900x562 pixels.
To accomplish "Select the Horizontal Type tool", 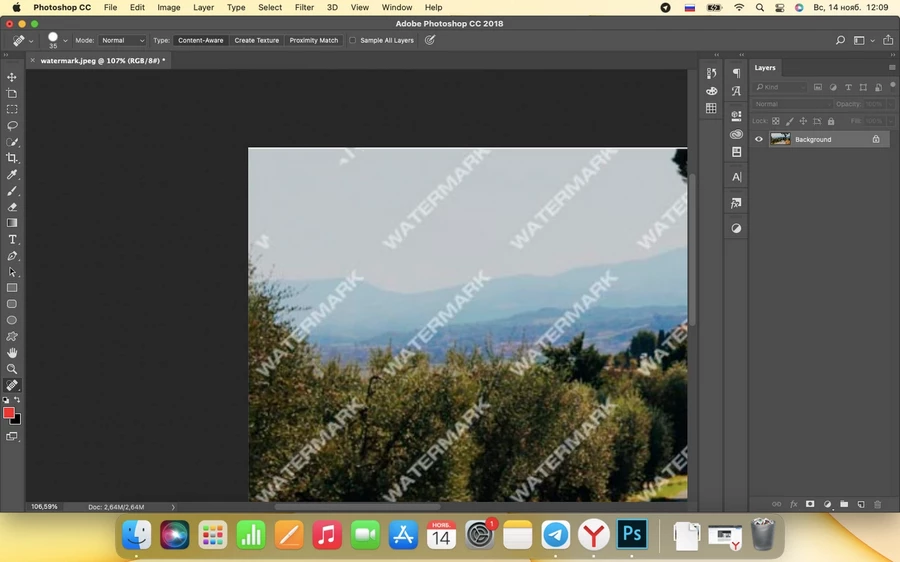I will [12, 240].
